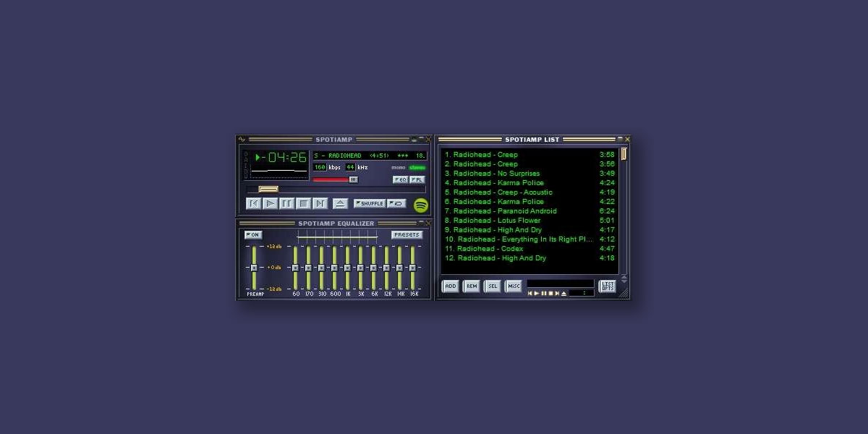Click the playlist mini Play button

click(x=537, y=293)
